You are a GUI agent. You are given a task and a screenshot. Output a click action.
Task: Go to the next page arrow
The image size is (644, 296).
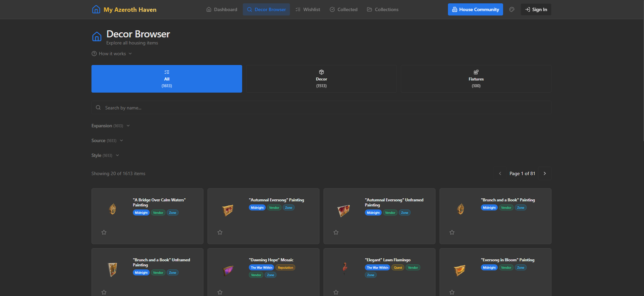coord(545,173)
